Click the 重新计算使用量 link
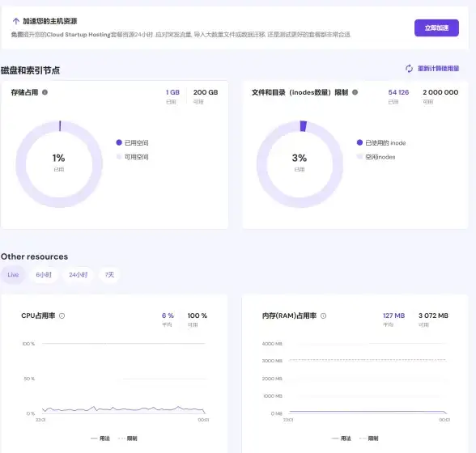The width and height of the screenshot is (476, 453). 438,69
